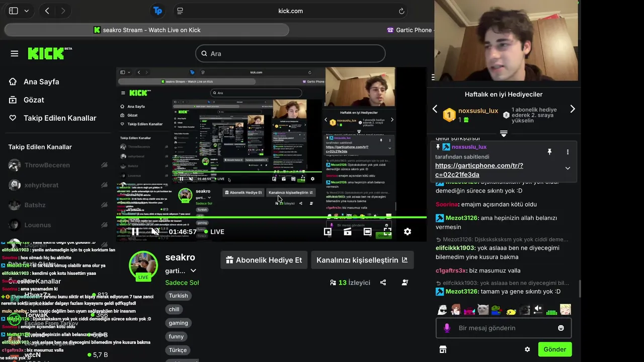Click Pepe frog with rose emote
The height and width of the screenshot is (362, 644).
[x=497, y=310]
